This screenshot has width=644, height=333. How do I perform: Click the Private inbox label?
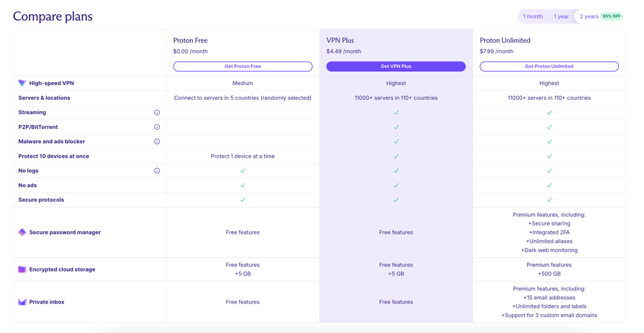point(47,302)
